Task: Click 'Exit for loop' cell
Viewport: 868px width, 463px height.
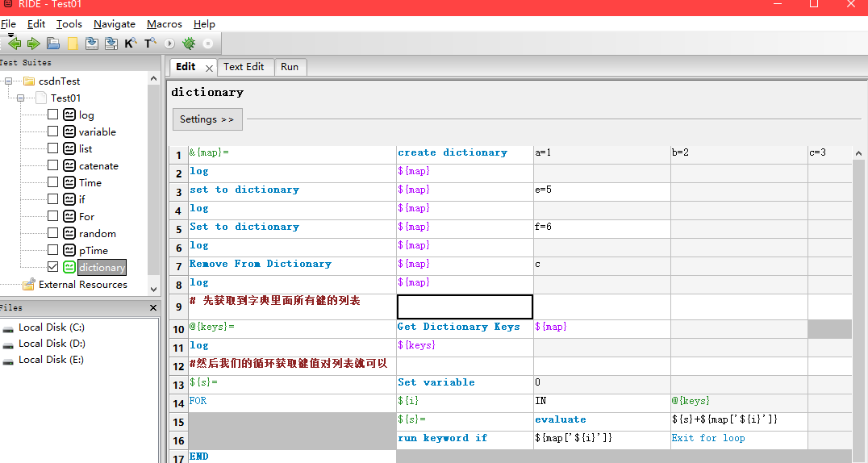Action: [739, 440]
